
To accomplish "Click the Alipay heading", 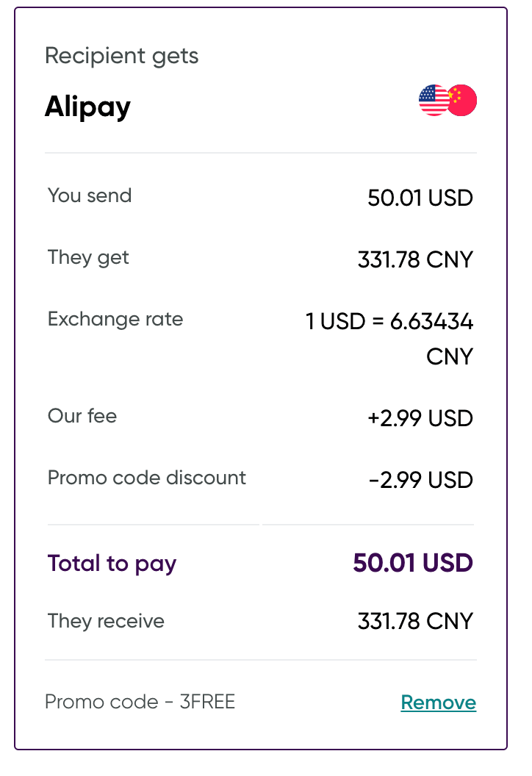I will coord(87,107).
